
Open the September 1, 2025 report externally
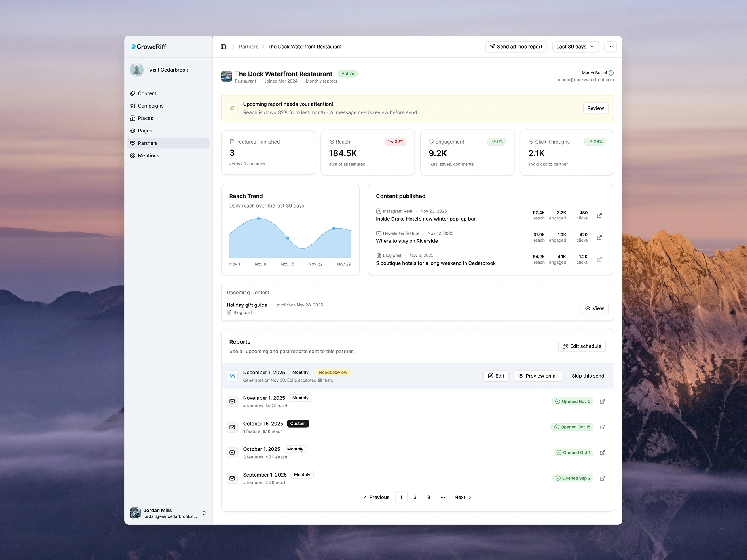(602, 478)
